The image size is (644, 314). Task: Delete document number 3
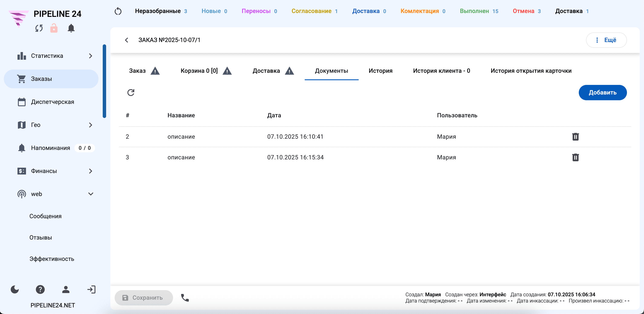click(576, 157)
